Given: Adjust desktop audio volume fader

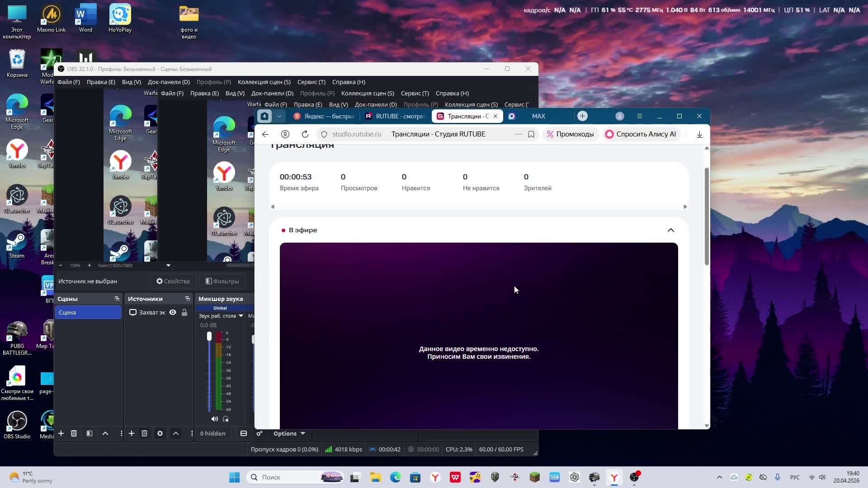Looking at the screenshot, I should click(x=209, y=336).
